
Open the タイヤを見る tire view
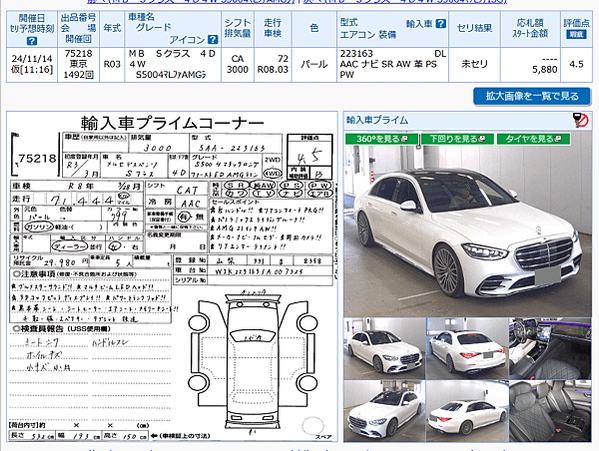tap(533, 139)
